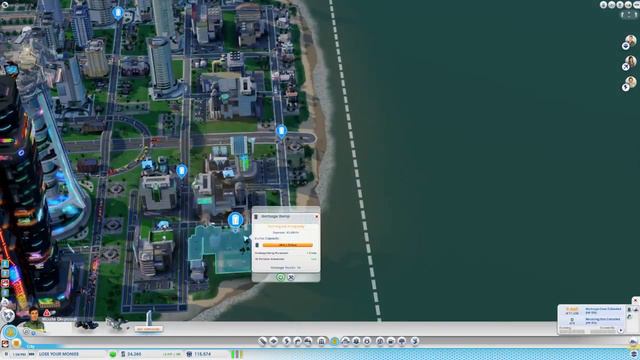
Task: Click the middle friend avatar on the right
Action: (631, 61)
